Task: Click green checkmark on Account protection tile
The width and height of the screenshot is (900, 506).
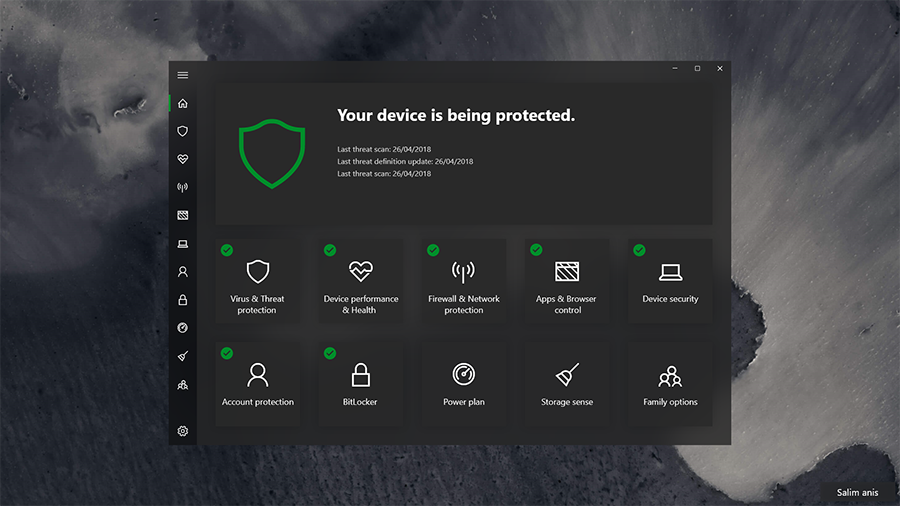Action: coord(227,353)
